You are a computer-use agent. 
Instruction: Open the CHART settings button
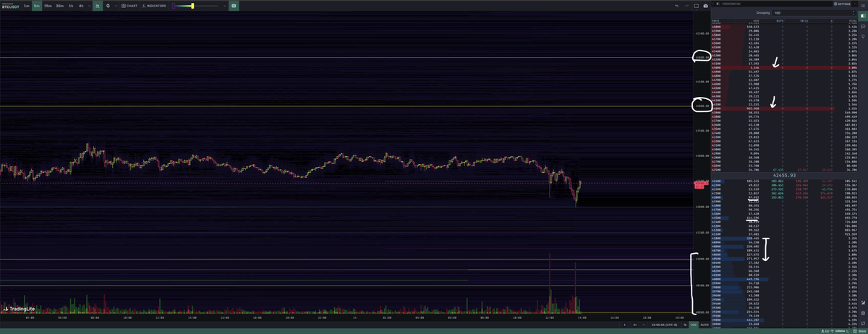pyautogui.click(x=129, y=6)
